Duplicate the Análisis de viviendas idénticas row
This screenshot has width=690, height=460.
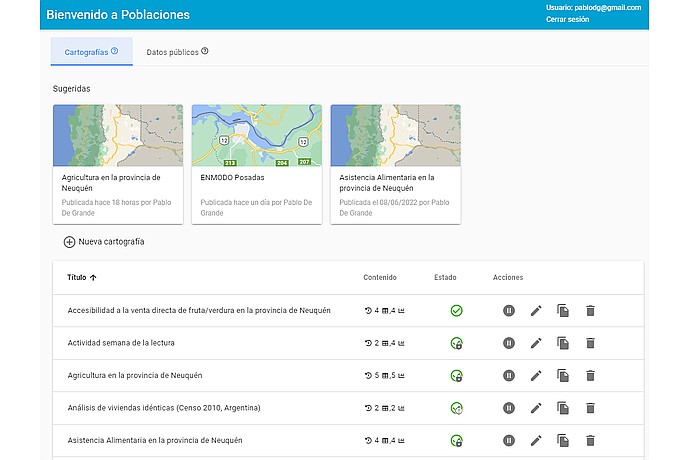(563, 408)
